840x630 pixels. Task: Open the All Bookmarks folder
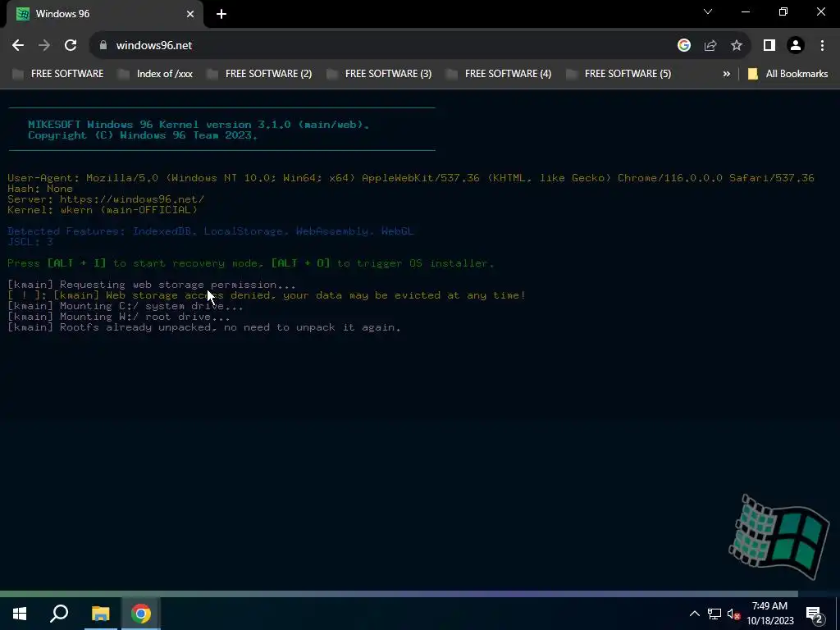(x=787, y=74)
